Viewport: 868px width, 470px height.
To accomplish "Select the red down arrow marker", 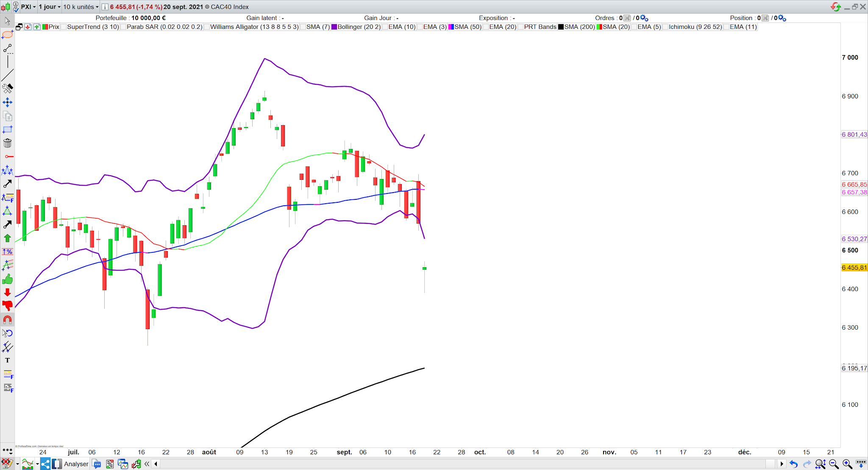I will tap(7, 292).
